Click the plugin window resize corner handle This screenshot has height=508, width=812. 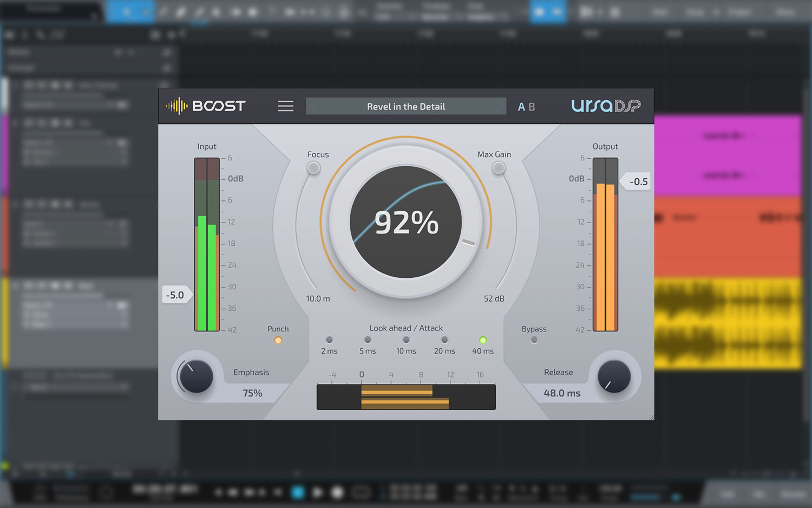click(651, 417)
